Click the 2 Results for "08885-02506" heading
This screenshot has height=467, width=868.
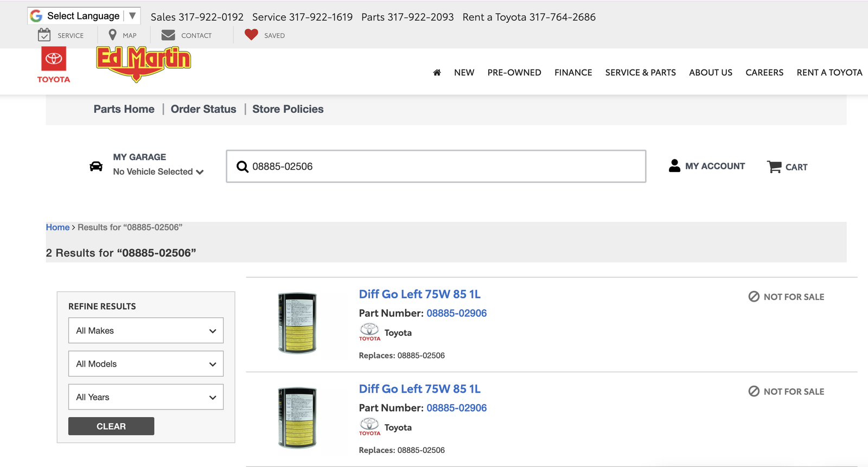click(121, 253)
